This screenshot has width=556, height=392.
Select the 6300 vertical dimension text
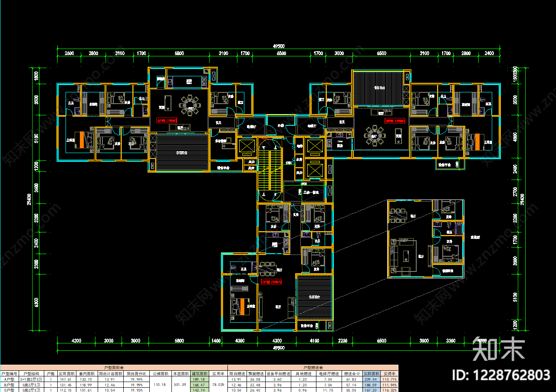[36, 302]
